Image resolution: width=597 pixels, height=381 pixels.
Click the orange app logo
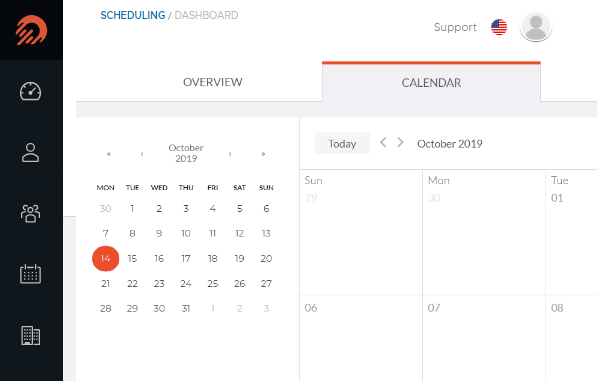click(31, 30)
